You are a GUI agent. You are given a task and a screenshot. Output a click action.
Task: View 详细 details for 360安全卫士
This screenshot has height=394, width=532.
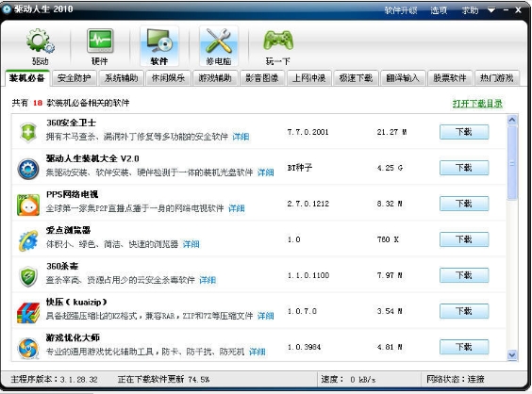coord(241,137)
